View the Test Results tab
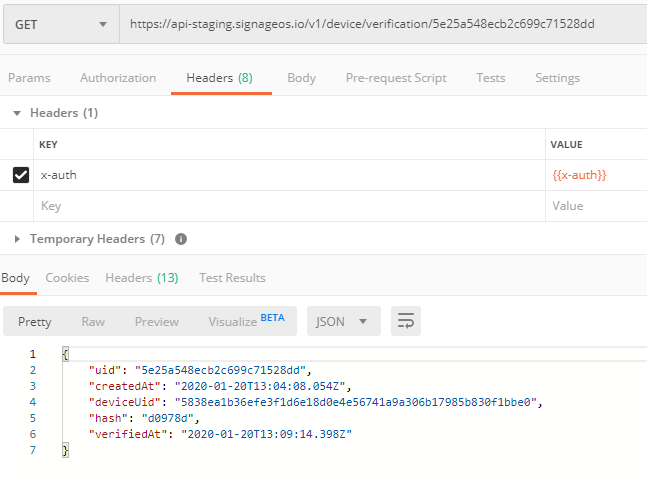The width and height of the screenshot is (647, 483). tap(232, 278)
